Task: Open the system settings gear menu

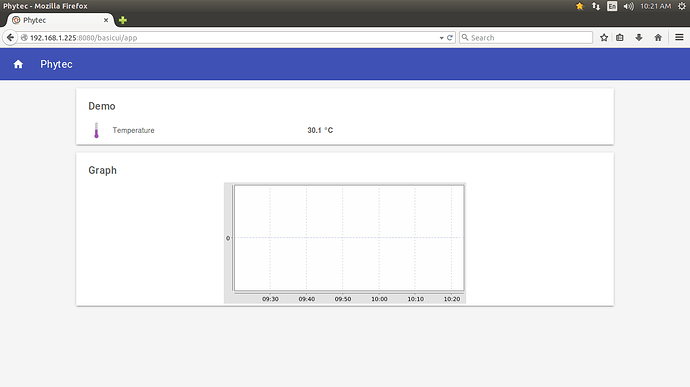Action: tap(682, 6)
